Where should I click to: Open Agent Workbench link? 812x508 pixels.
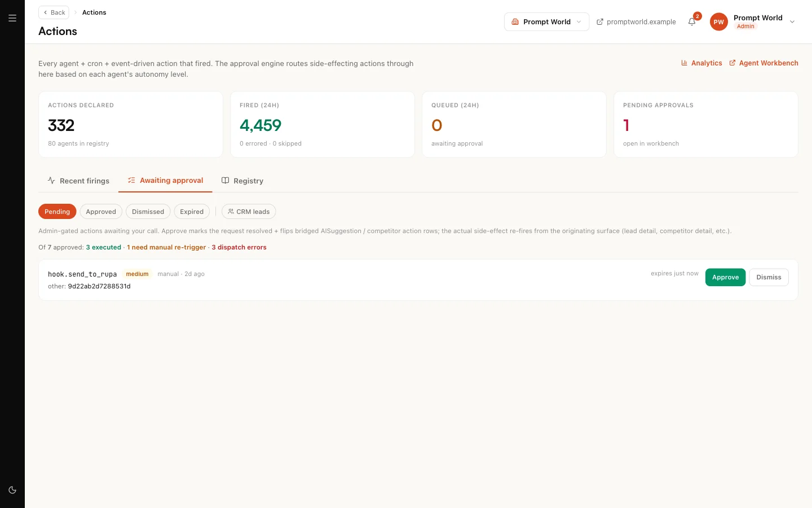(764, 63)
